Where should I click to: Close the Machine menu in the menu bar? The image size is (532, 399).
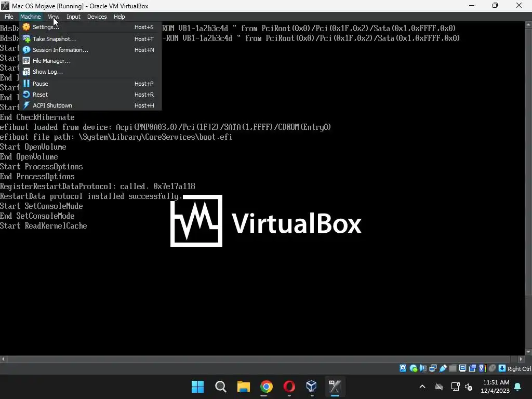(30, 17)
